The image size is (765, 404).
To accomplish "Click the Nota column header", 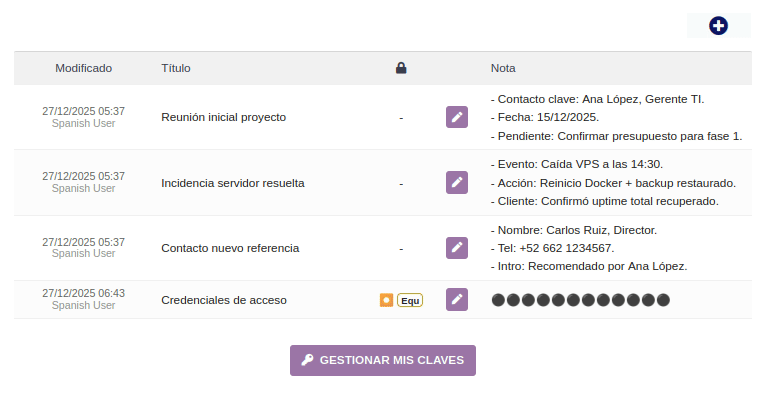I will click(x=503, y=68).
